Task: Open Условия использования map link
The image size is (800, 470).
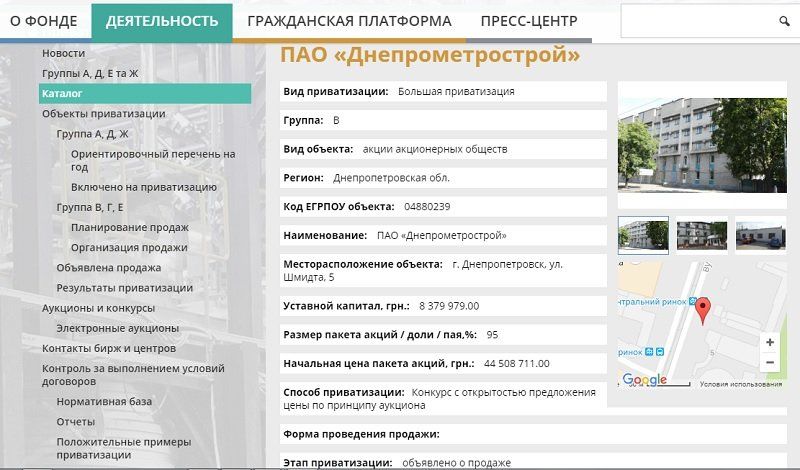Action: (x=741, y=384)
